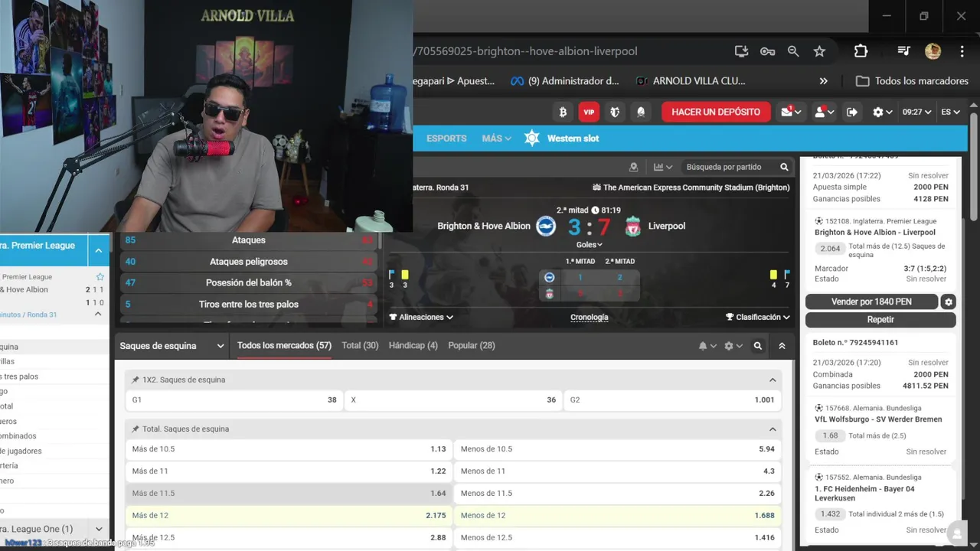This screenshot has width=980, height=551.
Task: Open ARNOLD VILLA CLU... bookmark
Action: 690,81
